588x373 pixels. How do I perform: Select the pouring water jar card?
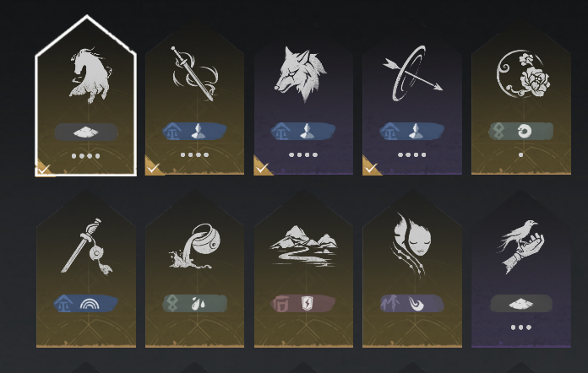194,268
